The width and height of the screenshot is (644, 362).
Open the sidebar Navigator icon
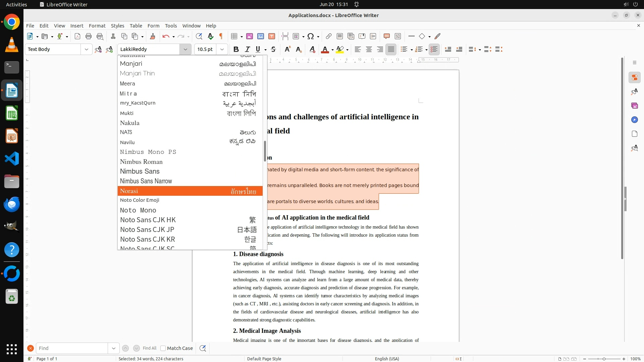(x=634, y=120)
